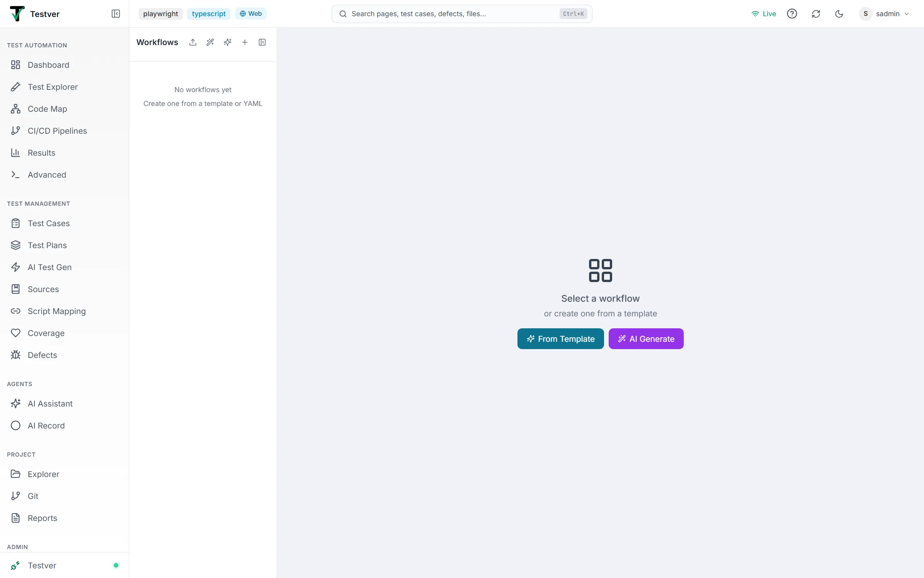Click the Live connection status
This screenshot has width=924, height=578.
click(763, 14)
